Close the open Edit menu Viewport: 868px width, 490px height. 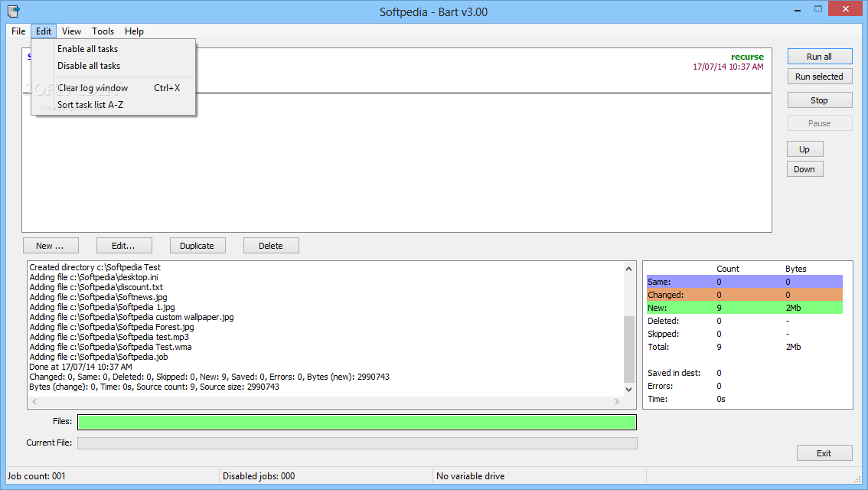(x=43, y=31)
